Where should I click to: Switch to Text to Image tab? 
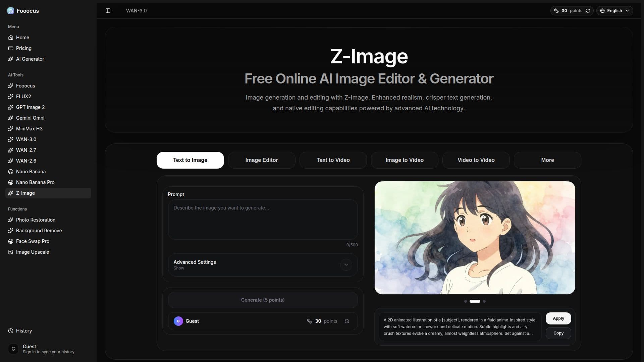(x=190, y=160)
